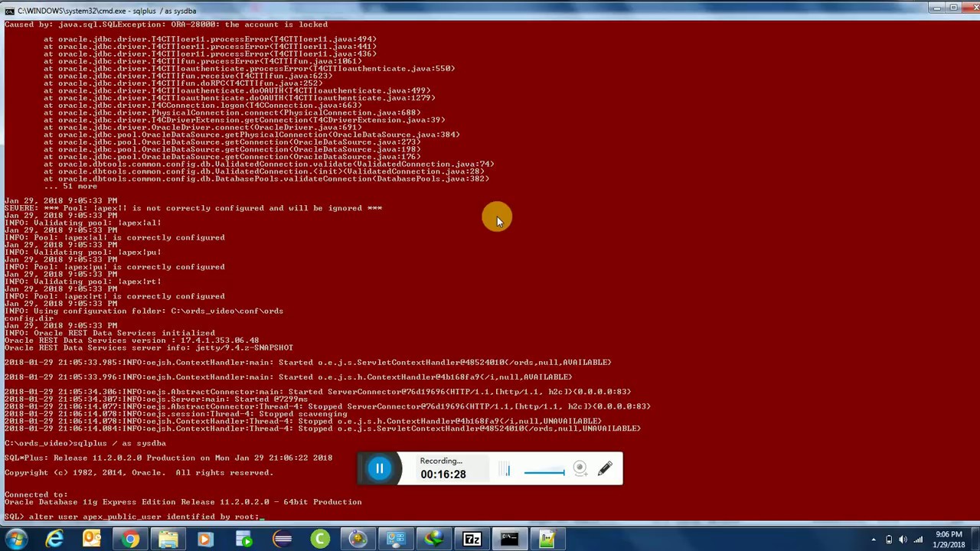Switch to Google Chrome in taskbar
The width and height of the screenshot is (980, 551).
[x=131, y=540]
